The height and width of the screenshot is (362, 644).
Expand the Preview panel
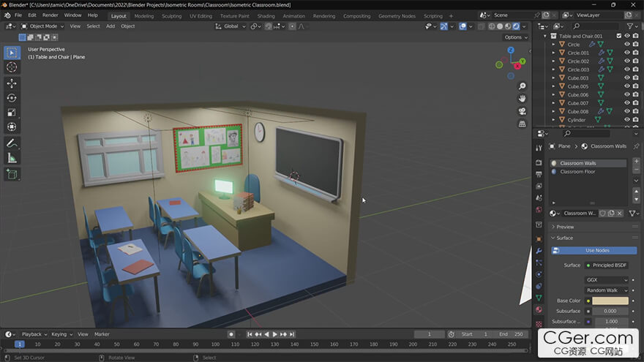click(565, 227)
